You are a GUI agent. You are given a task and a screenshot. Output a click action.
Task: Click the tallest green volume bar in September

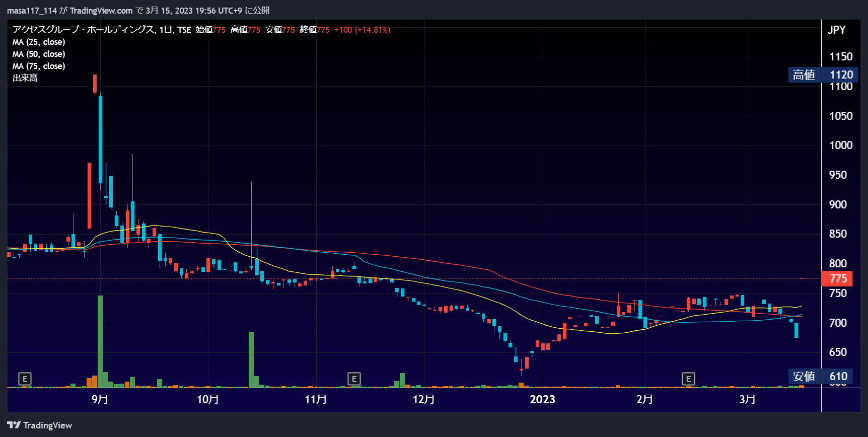[100, 341]
